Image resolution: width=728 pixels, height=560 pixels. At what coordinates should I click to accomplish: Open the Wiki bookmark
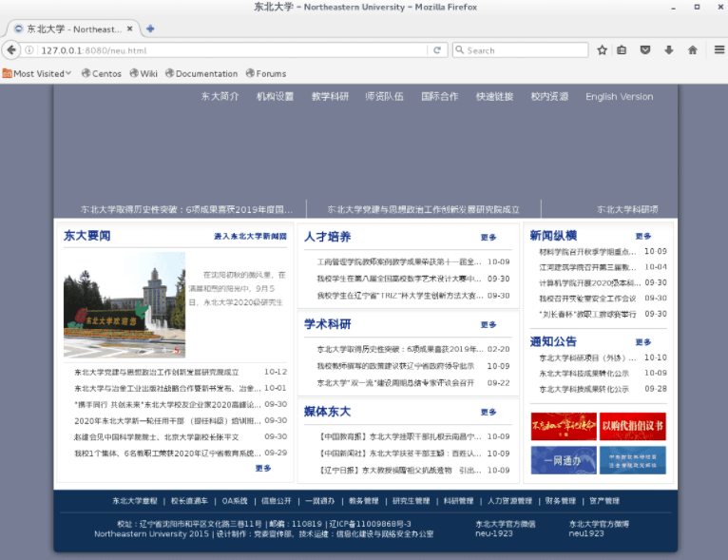(144, 73)
